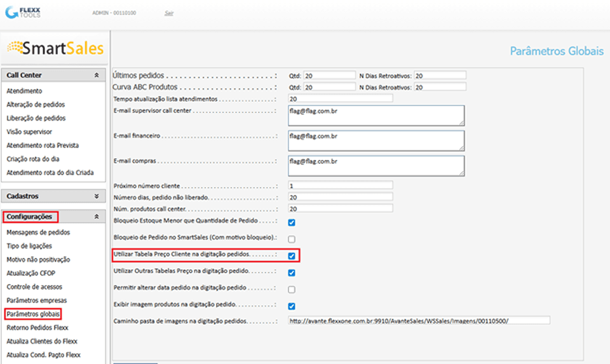This screenshot has height=364, width=610.
Task: Open Parâmetros empresas
Action: point(37,300)
